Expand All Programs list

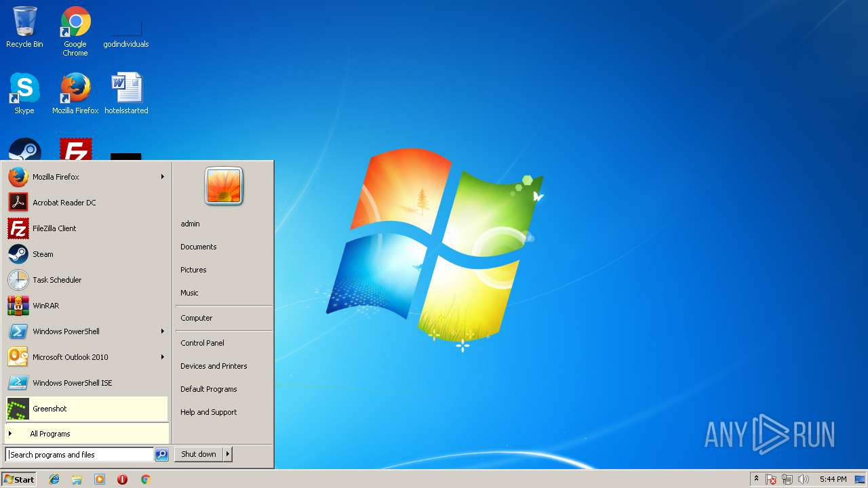click(x=87, y=434)
